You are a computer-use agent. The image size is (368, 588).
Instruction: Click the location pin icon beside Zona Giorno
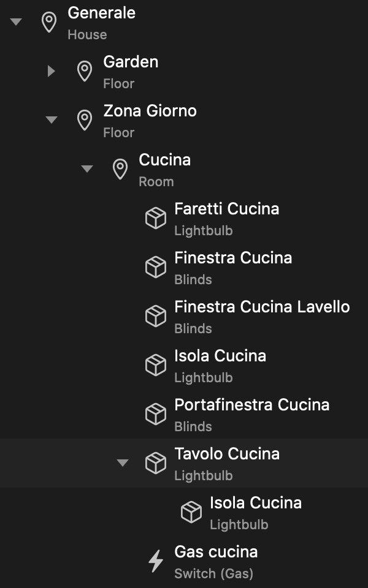tap(85, 120)
